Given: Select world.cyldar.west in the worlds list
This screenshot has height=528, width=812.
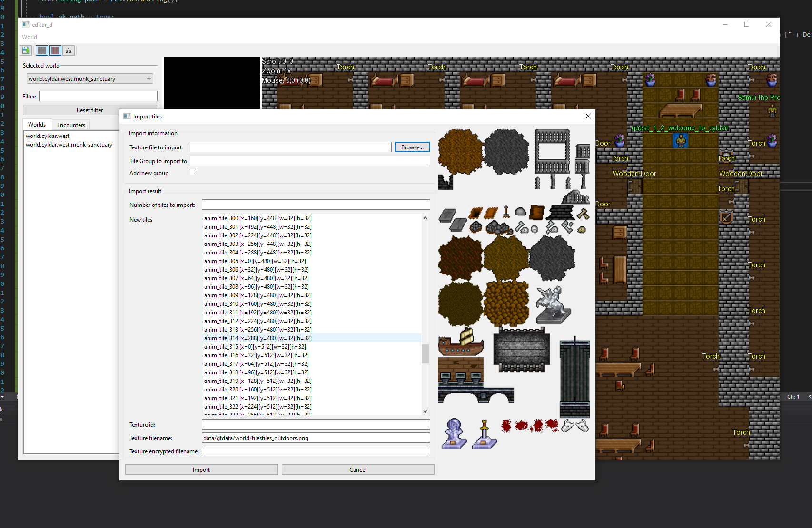Looking at the screenshot, I should 48,136.
